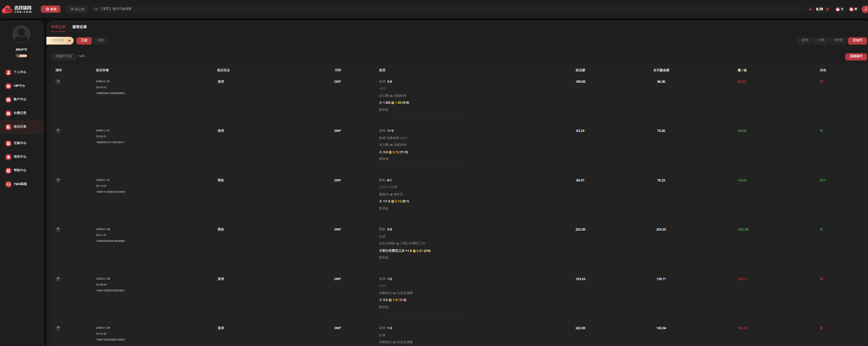Viewport: 868px width, 346px height.
Task: Click the 已结总计 button
Action: coord(856,56)
